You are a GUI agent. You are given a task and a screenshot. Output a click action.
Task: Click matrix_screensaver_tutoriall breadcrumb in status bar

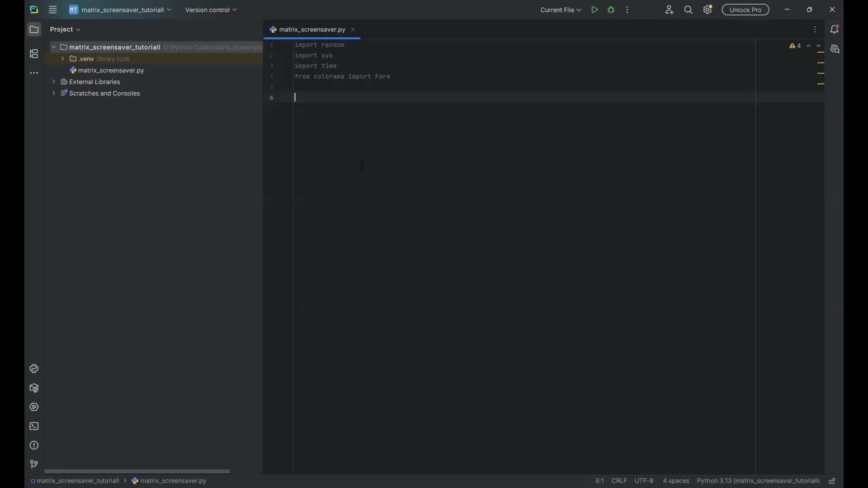pyautogui.click(x=75, y=481)
